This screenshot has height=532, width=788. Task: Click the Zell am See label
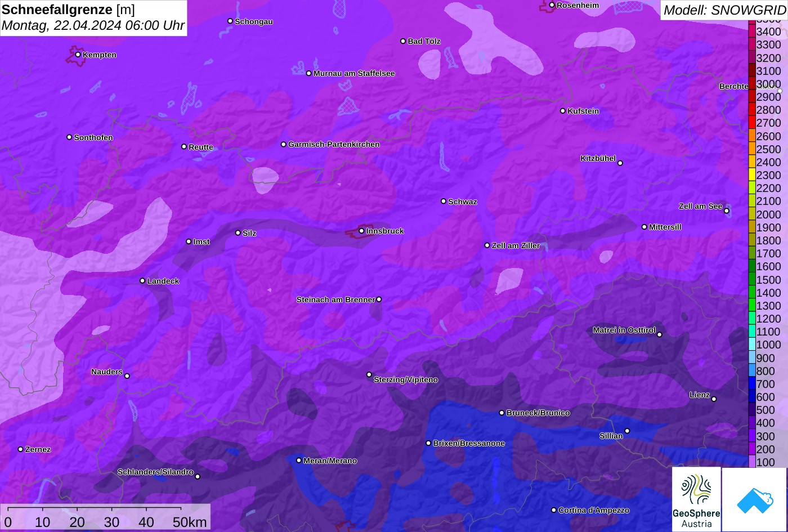pos(700,206)
